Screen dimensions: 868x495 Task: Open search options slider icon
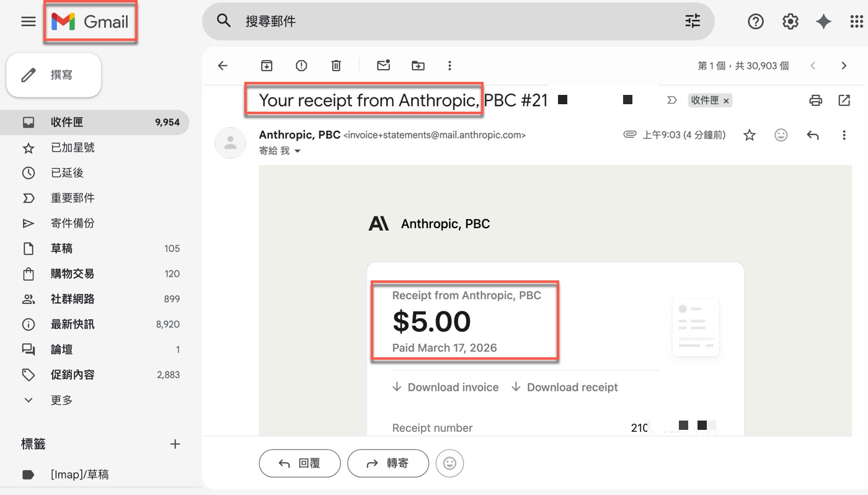[693, 21]
